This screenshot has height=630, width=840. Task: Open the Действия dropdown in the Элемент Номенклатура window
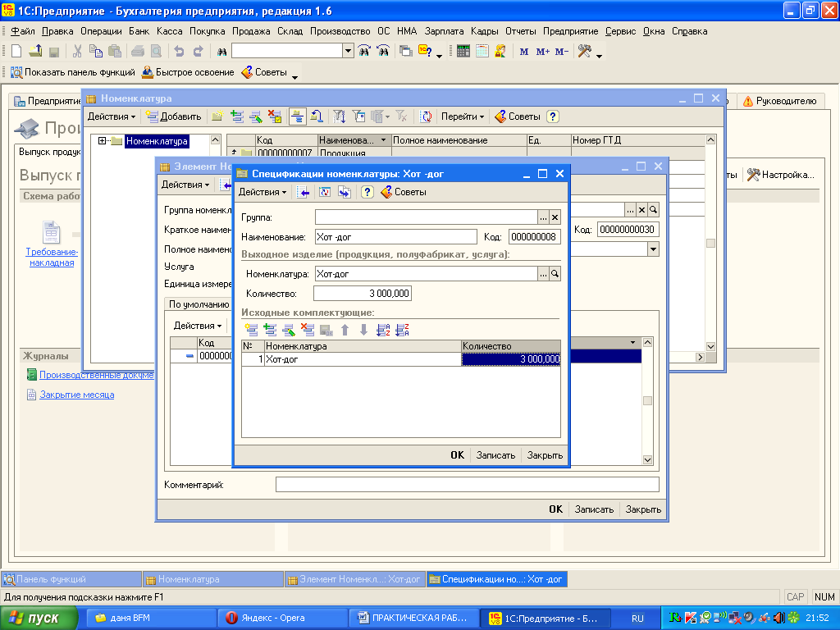(185, 185)
